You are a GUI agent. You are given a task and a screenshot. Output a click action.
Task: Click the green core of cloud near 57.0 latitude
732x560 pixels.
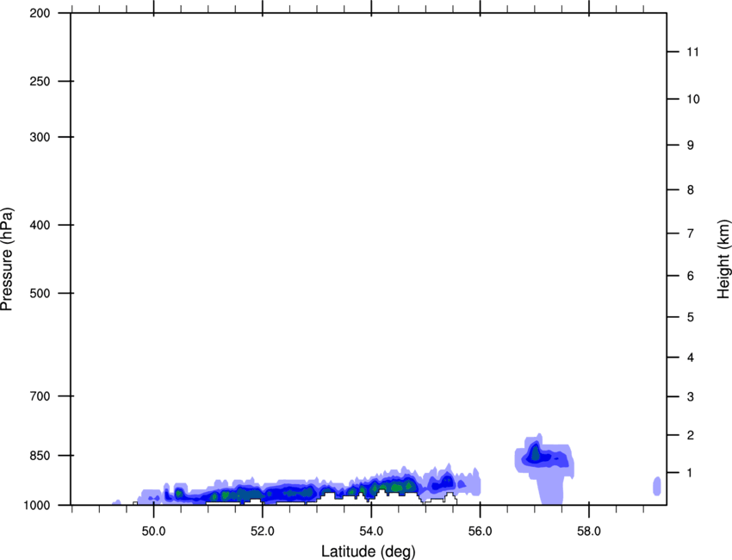[x=535, y=453]
